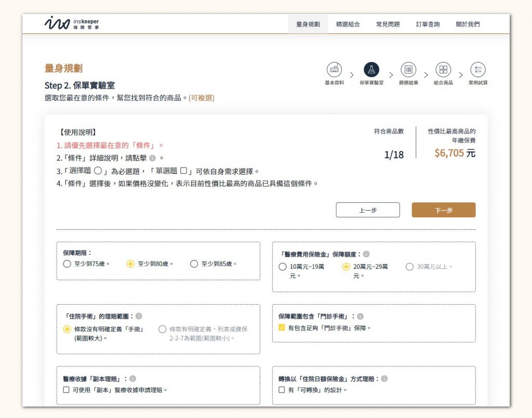
Task: Show info for 轉換以住院日額保險金
Action: [x=384, y=378]
